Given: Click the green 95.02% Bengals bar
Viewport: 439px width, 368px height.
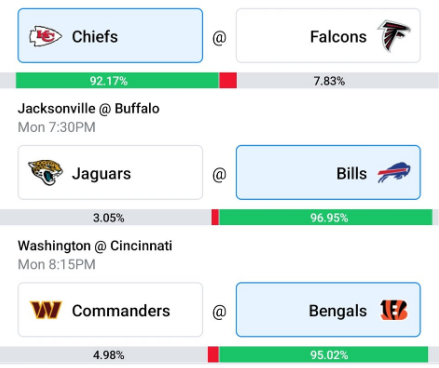Looking at the screenshot, I should [324, 355].
